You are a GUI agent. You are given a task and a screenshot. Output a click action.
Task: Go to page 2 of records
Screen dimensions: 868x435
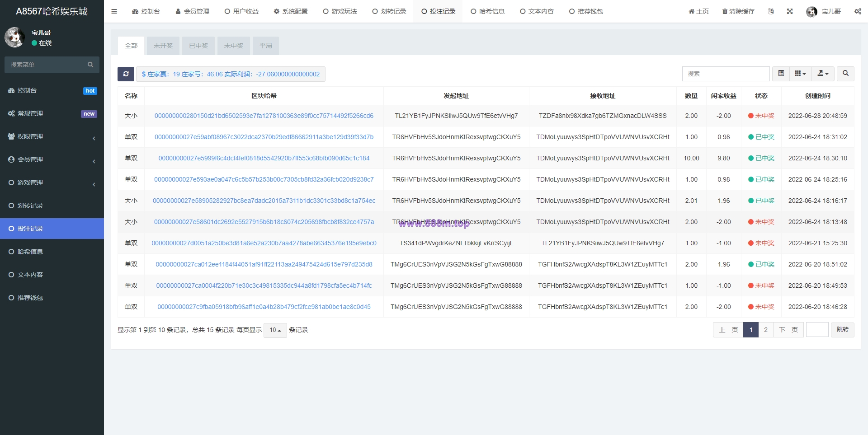(766, 330)
